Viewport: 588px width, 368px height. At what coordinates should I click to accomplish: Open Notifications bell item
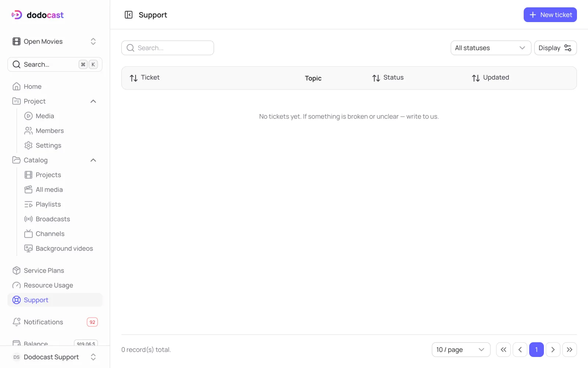(55, 322)
